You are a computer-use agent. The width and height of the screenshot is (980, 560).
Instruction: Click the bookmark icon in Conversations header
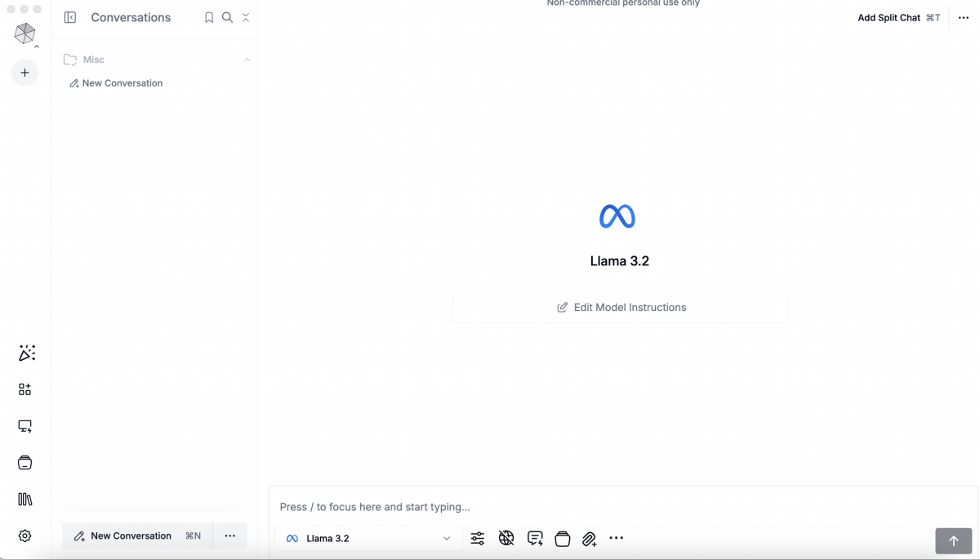[209, 17]
